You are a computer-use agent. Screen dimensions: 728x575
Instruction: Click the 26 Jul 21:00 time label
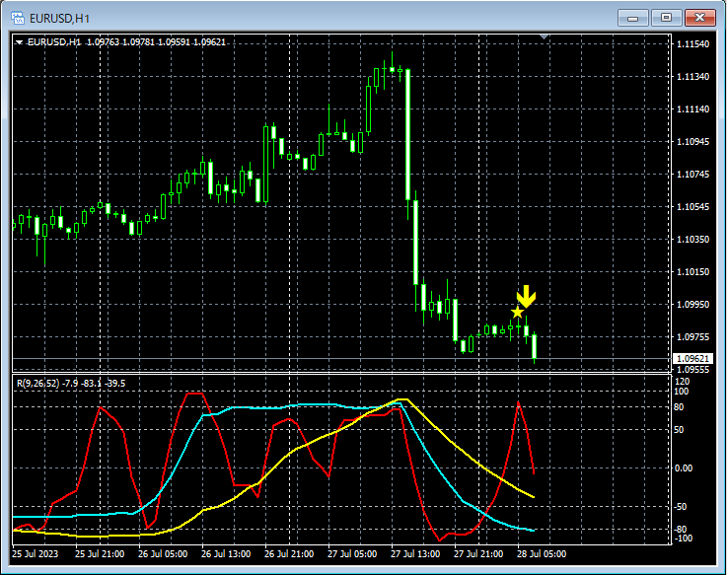click(x=289, y=554)
